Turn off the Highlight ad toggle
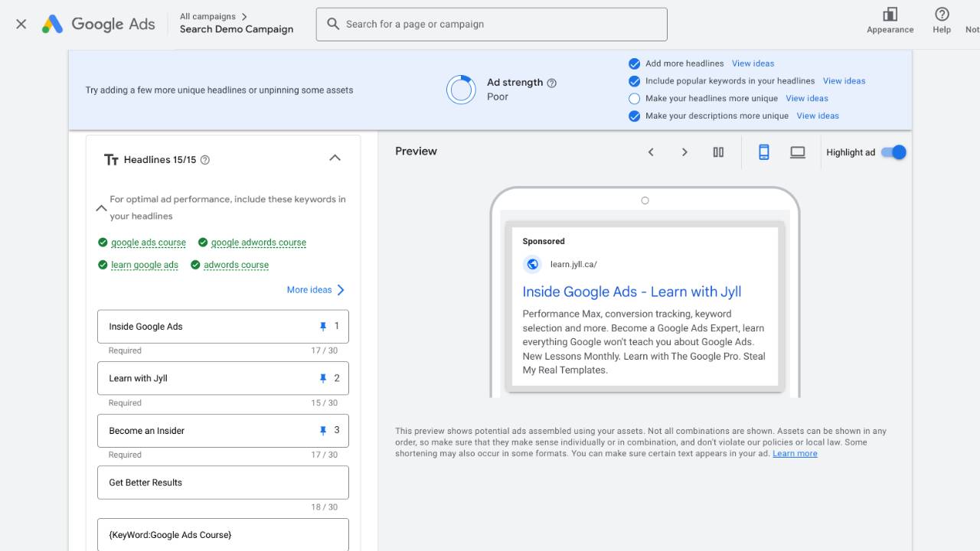This screenshot has width=980, height=551. (x=893, y=152)
